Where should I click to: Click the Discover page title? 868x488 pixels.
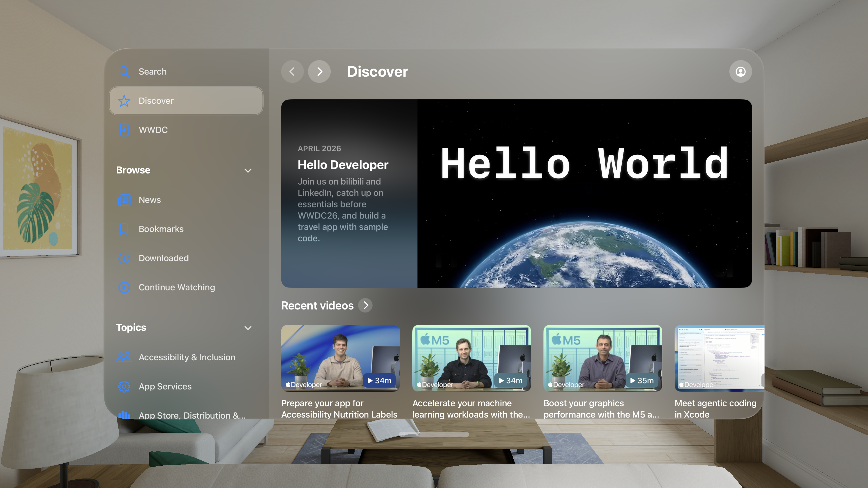coord(377,71)
